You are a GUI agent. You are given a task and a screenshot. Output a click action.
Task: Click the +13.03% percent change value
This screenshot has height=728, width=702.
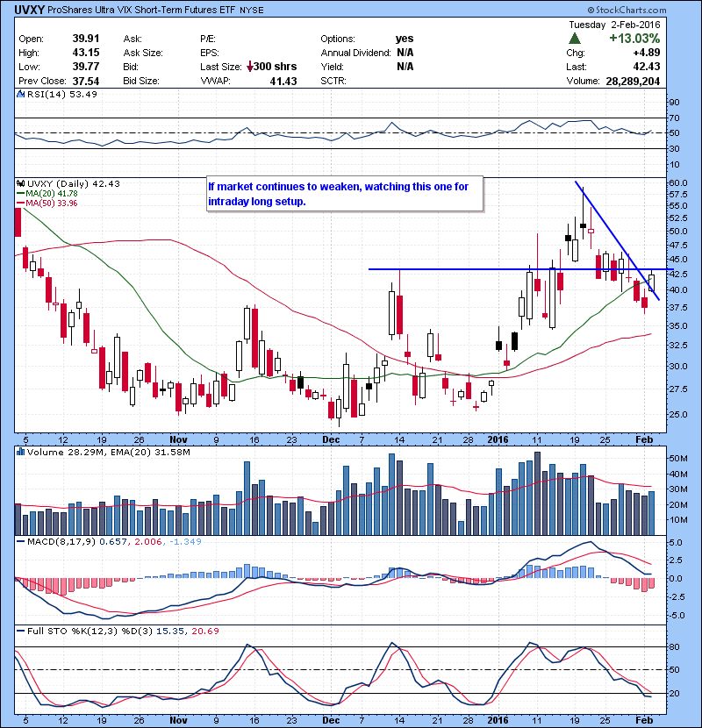pos(634,38)
